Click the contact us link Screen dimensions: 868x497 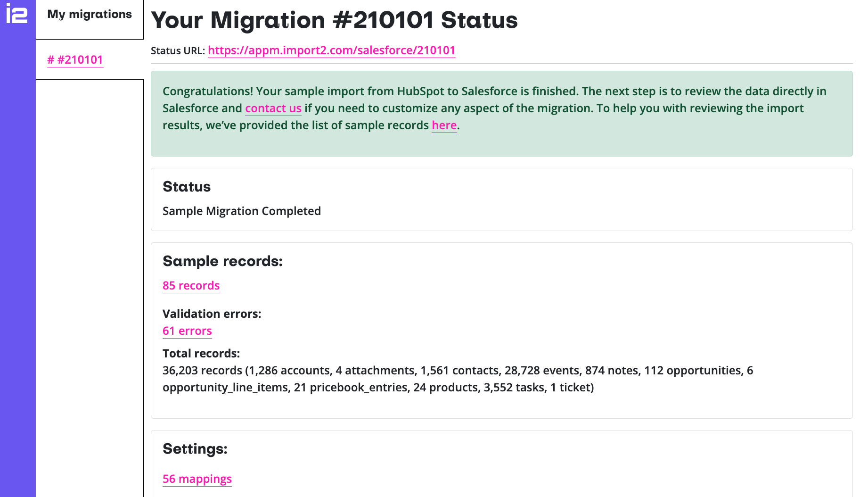click(x=273, y=108)
